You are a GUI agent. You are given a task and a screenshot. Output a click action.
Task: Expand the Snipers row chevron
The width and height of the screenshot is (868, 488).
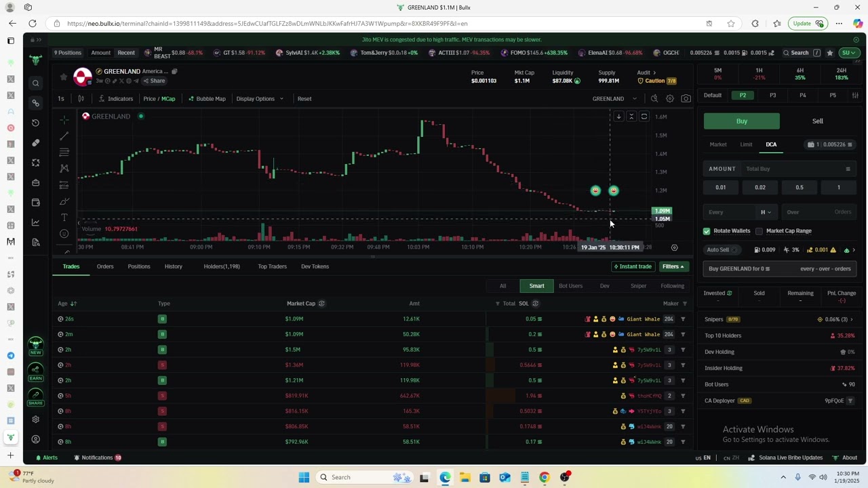(x=852, y=319)
